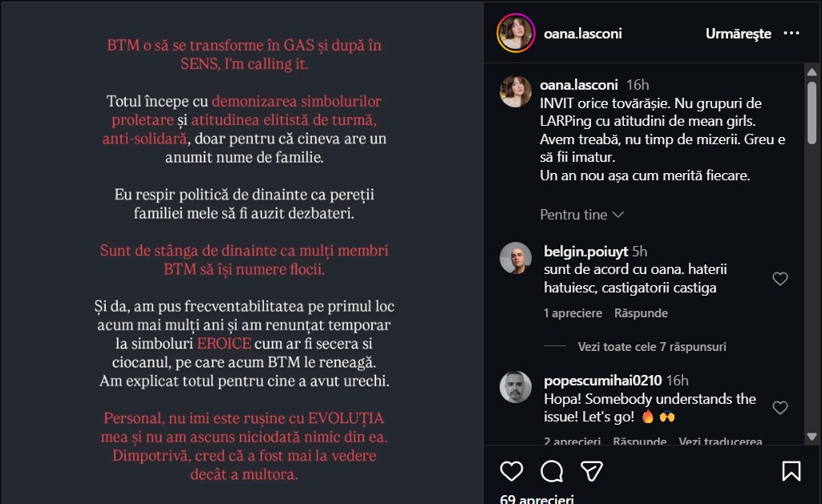The height and width of the screenshot is (504, 822).
Task: Open the oana.lasconi header profile picture
Action: [x=516, y=34]
